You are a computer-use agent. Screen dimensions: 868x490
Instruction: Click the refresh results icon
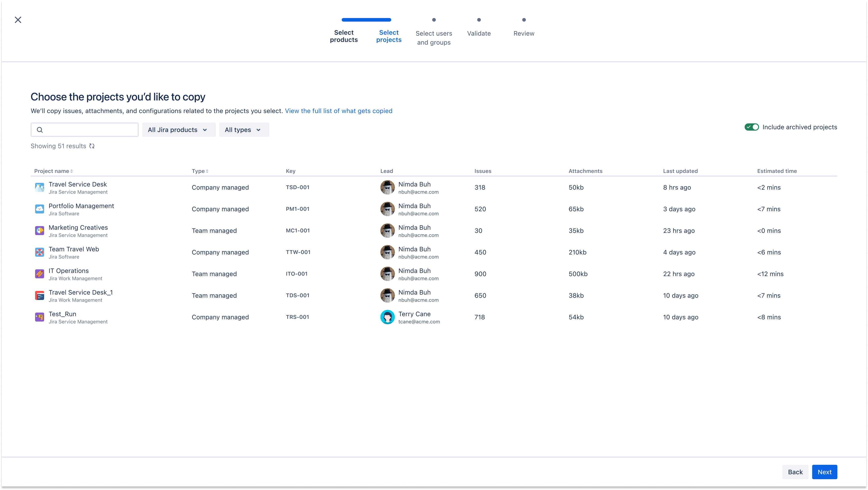[92, 146]
